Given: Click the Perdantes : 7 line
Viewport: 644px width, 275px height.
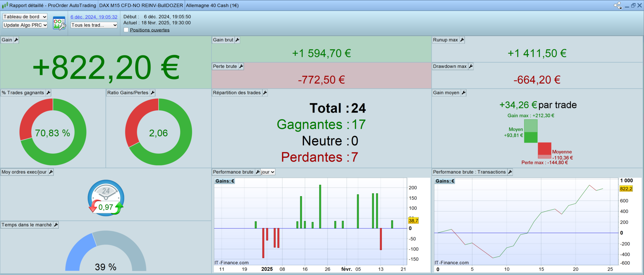Looking at the screenshot, I should coord(319,157).
